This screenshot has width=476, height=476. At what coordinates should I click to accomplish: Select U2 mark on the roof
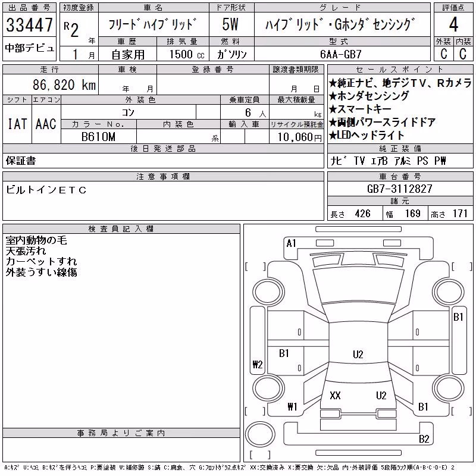pos(358,354)
